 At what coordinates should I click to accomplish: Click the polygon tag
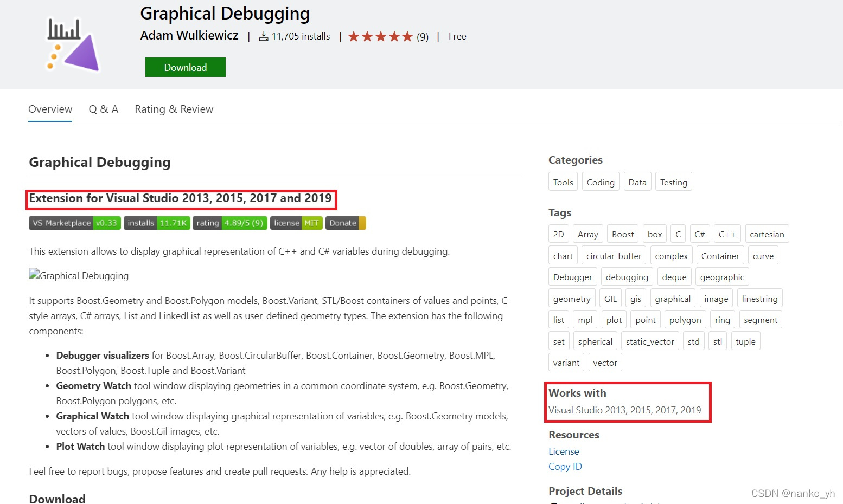(685, 320)
